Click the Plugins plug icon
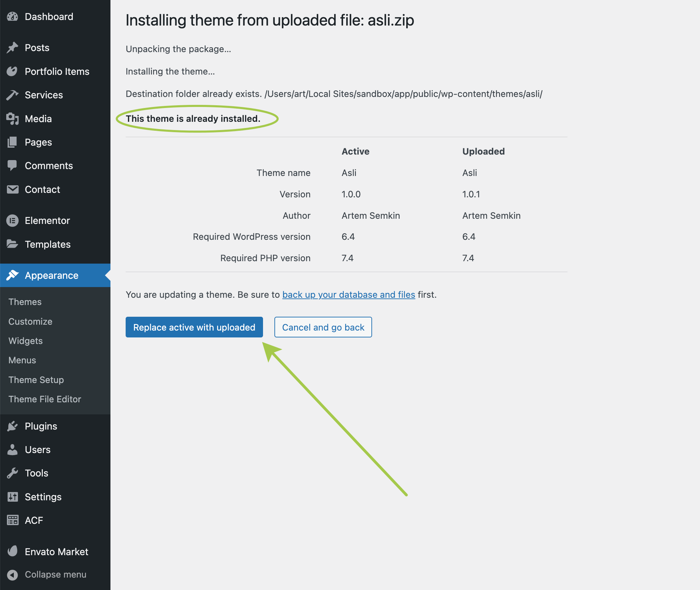 pyautogui.click(x=12, y=426)
